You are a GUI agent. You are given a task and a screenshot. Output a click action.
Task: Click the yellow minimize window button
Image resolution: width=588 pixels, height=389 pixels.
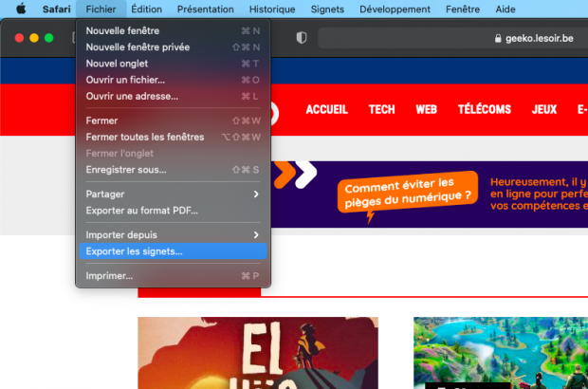(x=34, y=38)
